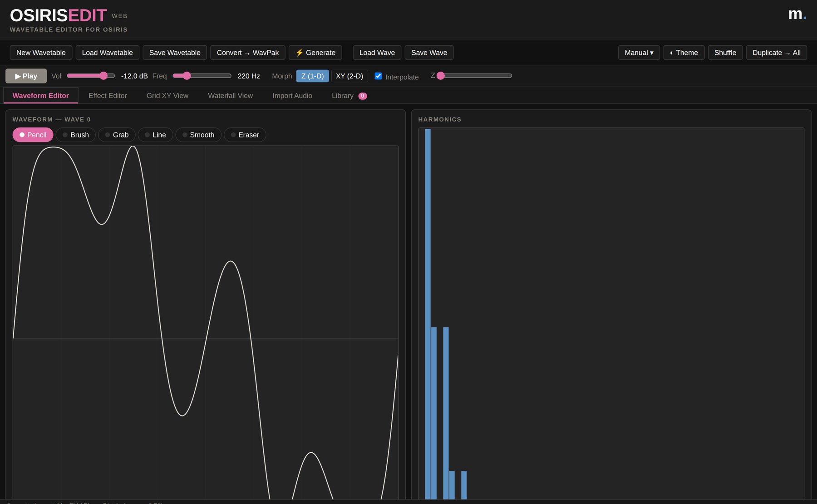This screenshot has width=817, height=504.
Task: Convert wavetable to WavPak
Action: tap(248, 53)
